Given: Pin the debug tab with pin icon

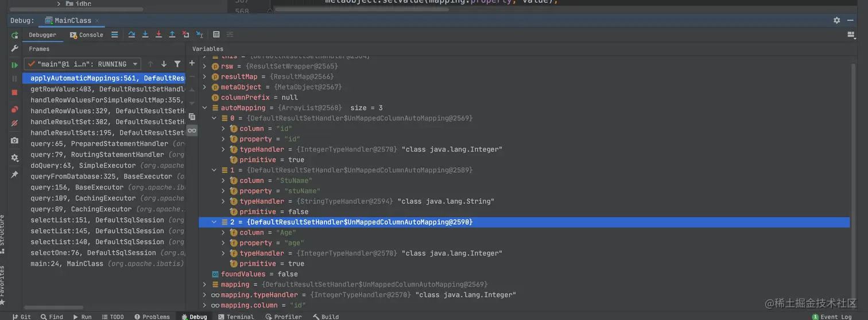Looking at the screenshot, I should click(x=15, y=174).
